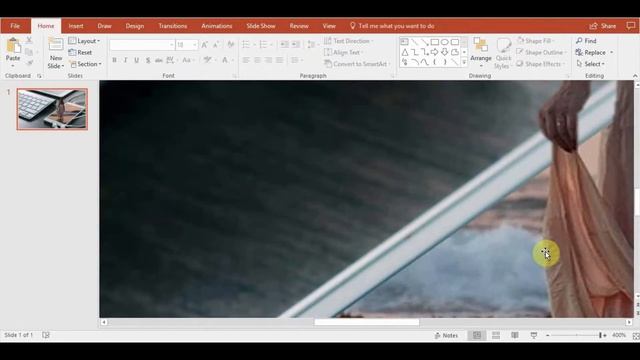The height and width of the screenshot is (360, 640).
Task: Open Line Spacing options
Action: tap(312, 44)
